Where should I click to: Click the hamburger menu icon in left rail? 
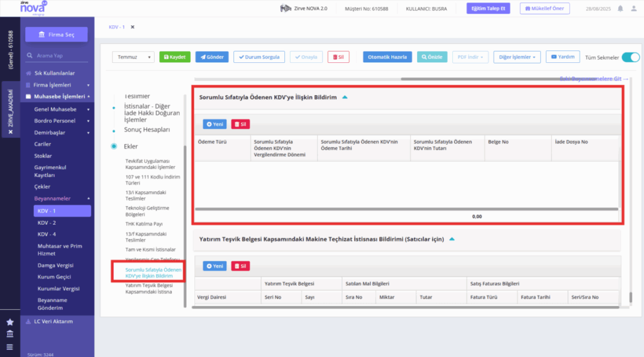click(10, 347)
